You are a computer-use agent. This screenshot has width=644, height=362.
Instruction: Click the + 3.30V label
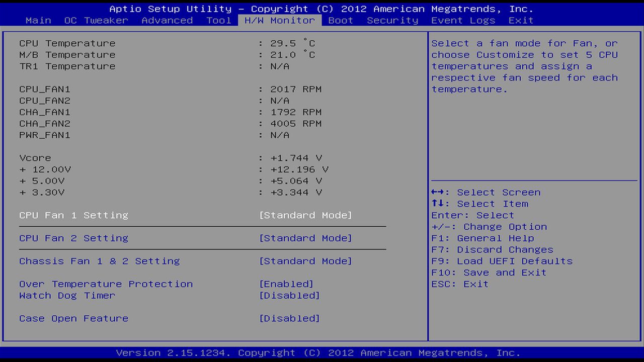[x=42, y=193]
